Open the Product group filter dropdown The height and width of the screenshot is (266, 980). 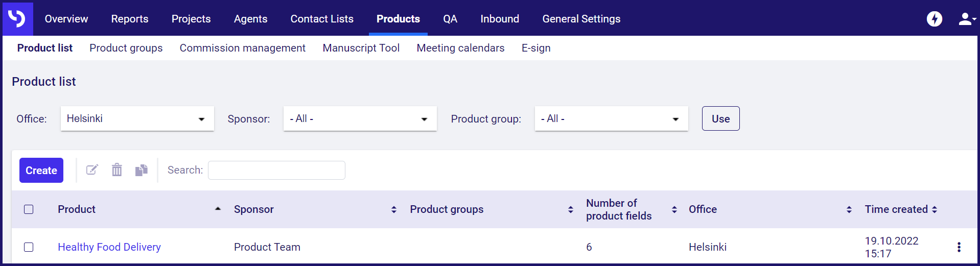point(611,118)
